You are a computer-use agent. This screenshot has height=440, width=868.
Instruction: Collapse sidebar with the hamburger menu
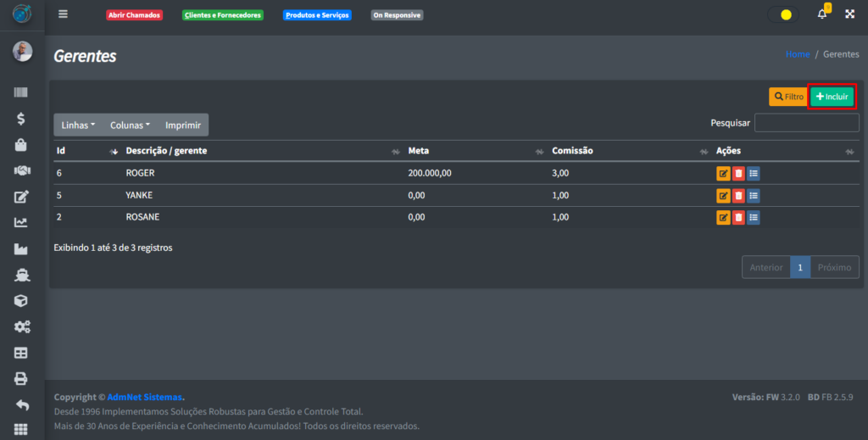63,14
